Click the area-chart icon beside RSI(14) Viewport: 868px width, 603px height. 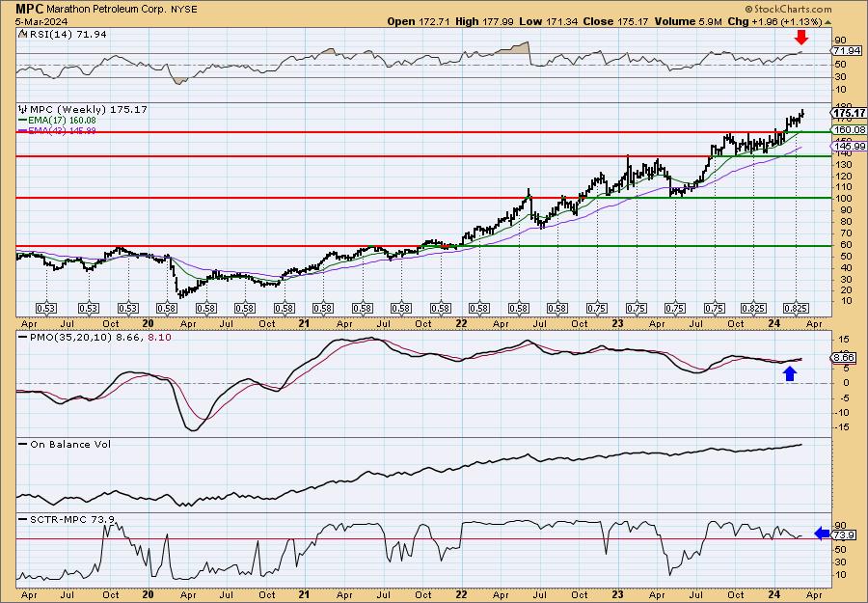[21, 34]
